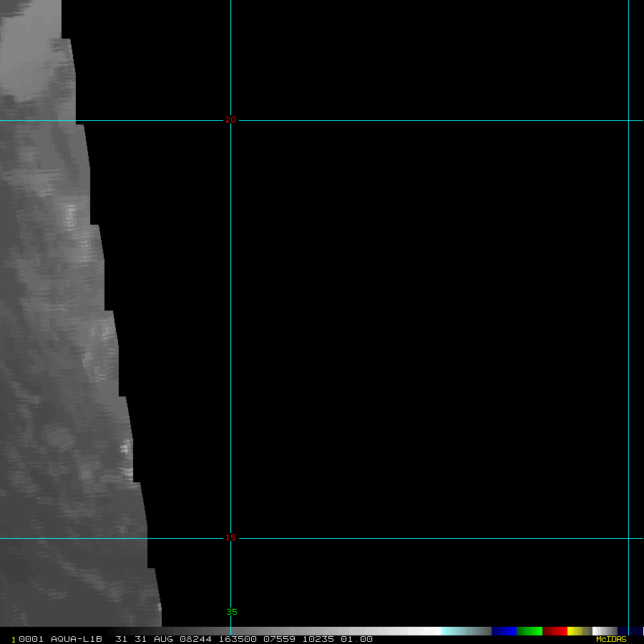Click grid intersection at latitude 15 line
The image size is (644, 644).
point(230,538)
